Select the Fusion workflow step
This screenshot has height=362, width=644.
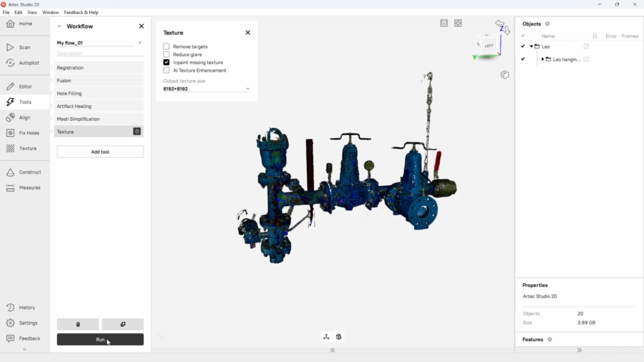tap(99, 80)
